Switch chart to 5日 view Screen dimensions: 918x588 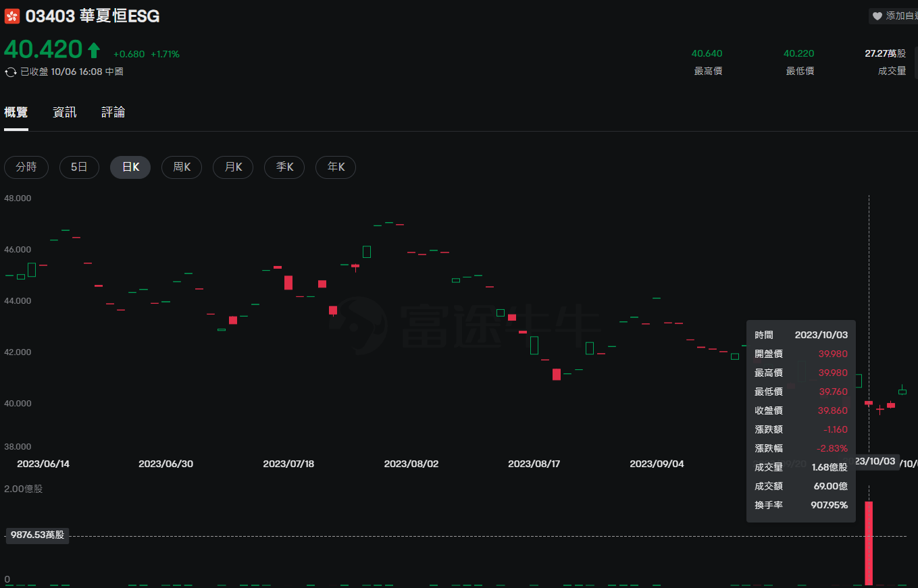pyautogui.click(x=79, y=167)
